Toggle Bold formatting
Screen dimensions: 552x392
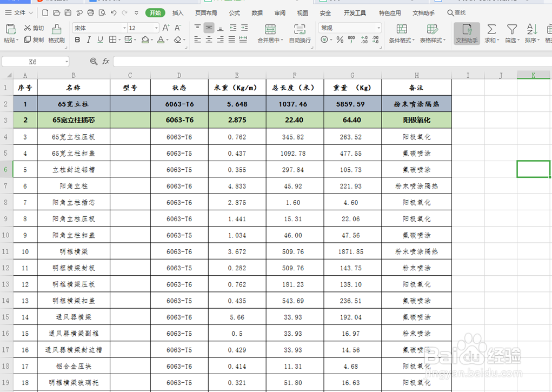pyautogui.click(x=77, y=40)
